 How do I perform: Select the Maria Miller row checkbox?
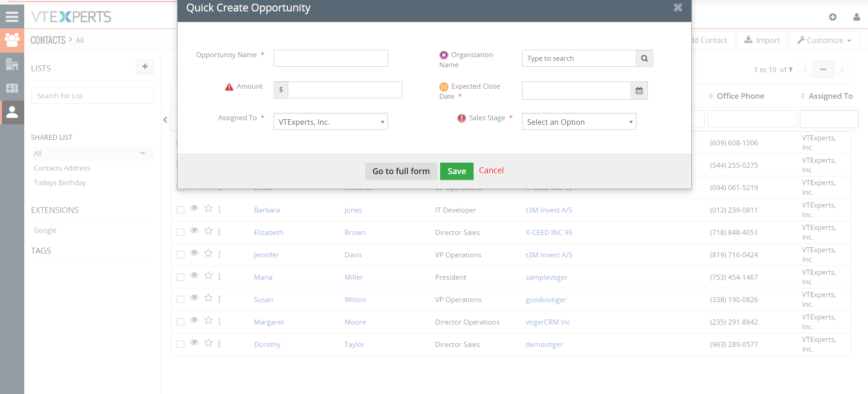(181, 277)
